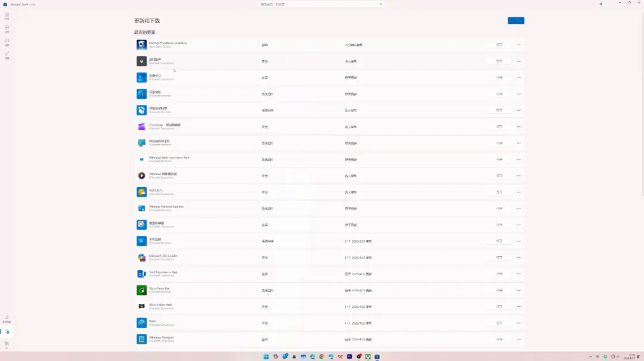Open Premiere Pro from the taskbar

coord(349,356)
